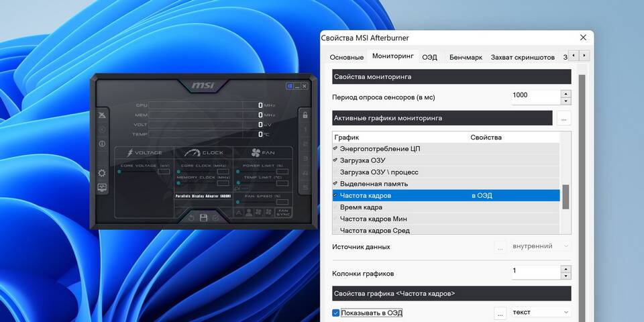This screenshot has width=644, height=322.
Task: Click the info icon in Afterburner sidebar
Action: [102, 144]
